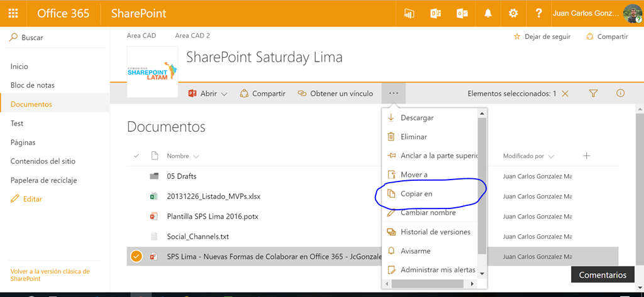The image size is (644, 297).
Task: Clear selection with the X icon
Action: [565, 94]
